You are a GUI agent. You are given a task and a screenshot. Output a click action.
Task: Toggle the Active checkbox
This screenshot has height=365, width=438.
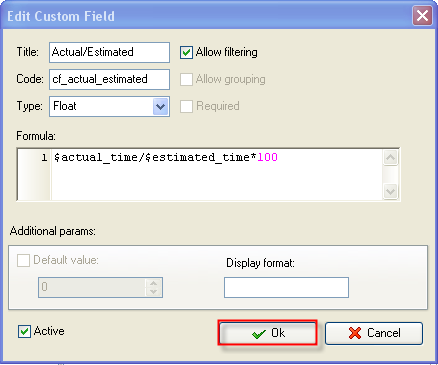(24, 331)
